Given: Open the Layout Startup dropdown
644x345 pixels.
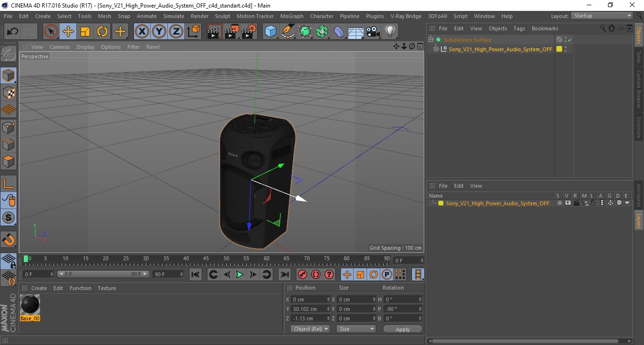Looking at the screenshot, I should [x=602, y=16].
